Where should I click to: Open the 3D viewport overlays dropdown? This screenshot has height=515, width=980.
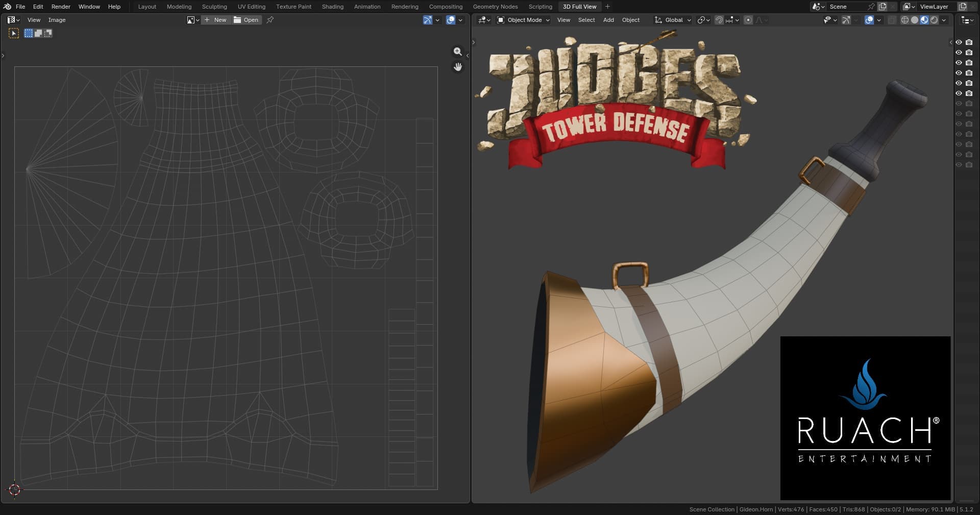pyautogui.click(x=879, y=20)
